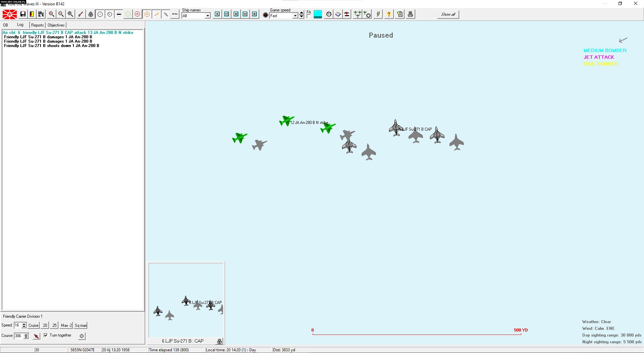Click the printer icon on the toolbar
Viewport: 644px width, 353px height.
410,14
